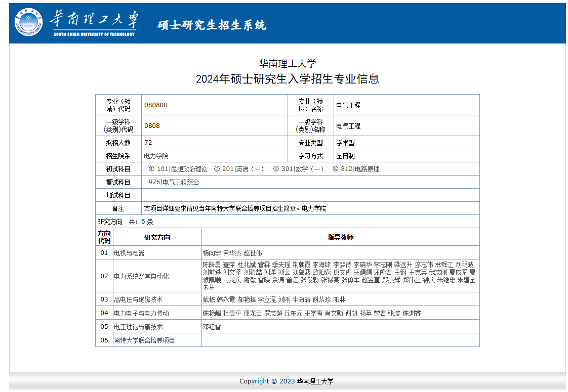This screenshot has height=392, width=568.
Task: Click the 复试科目 label cell
Action: 118,182
